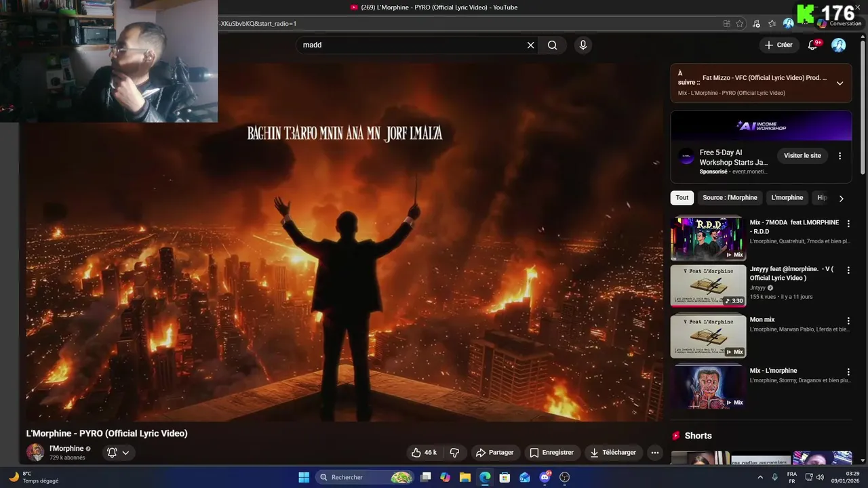Switch to Microsoft Edge on the taskbar

click(485, 477)
